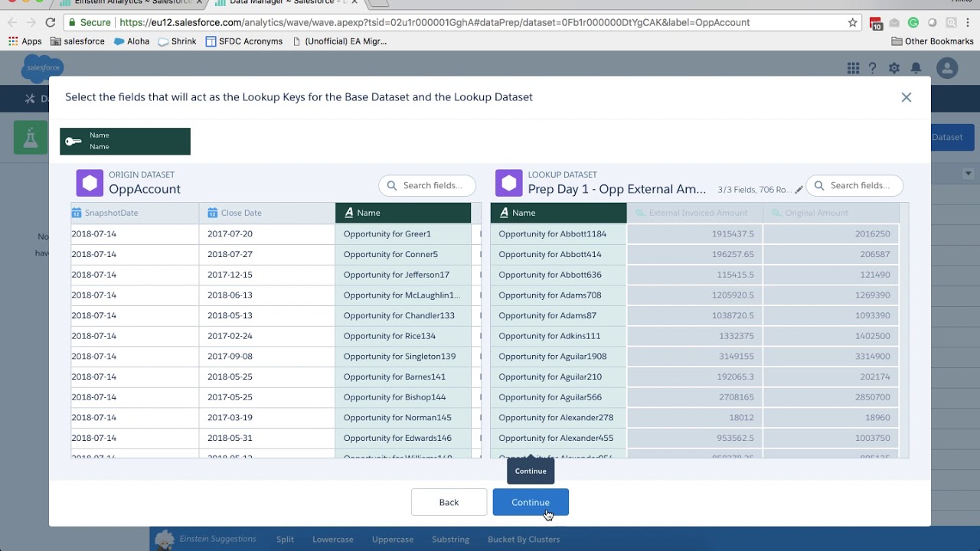
Task: Click the Uppercase transformation
Action: 393,539
